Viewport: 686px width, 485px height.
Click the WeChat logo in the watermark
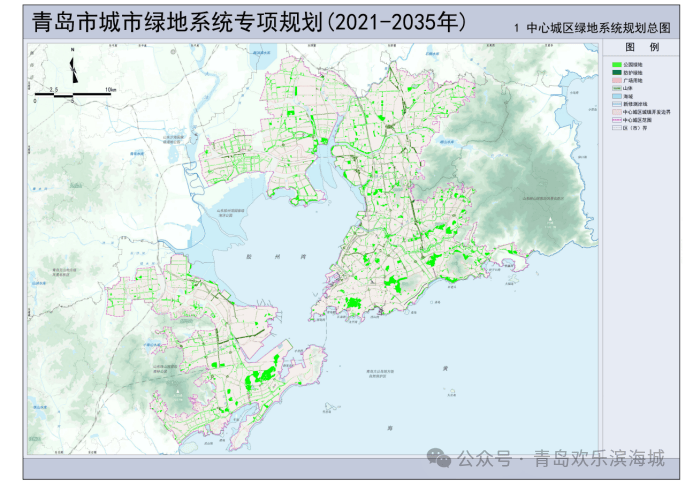[439, 458]
